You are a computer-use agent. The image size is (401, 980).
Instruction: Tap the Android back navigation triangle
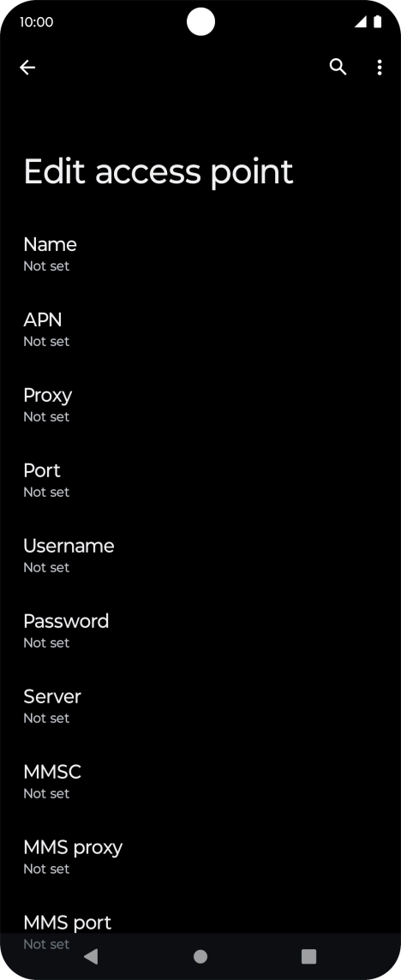point(91,956)
